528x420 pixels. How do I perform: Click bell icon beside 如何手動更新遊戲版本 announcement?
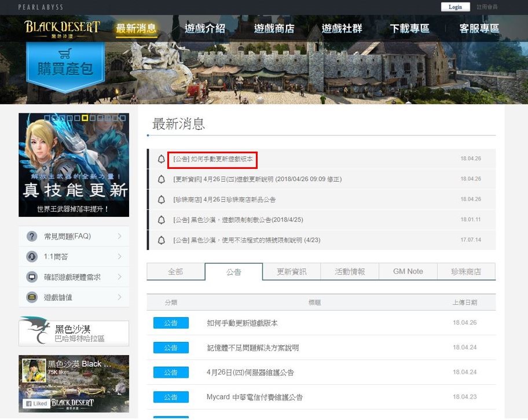pyautogui.click(x=162, y=159)
